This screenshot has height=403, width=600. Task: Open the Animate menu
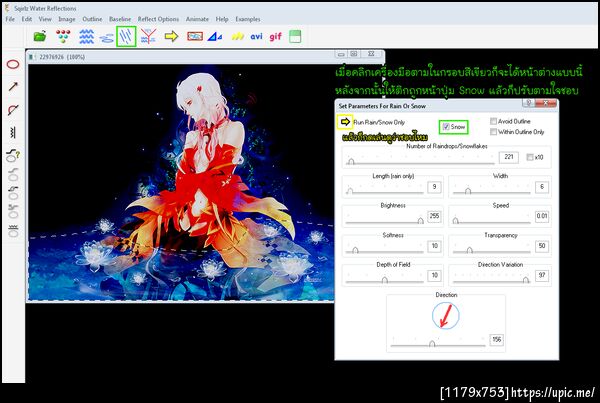pyautogui.click(x=197, y=19)
